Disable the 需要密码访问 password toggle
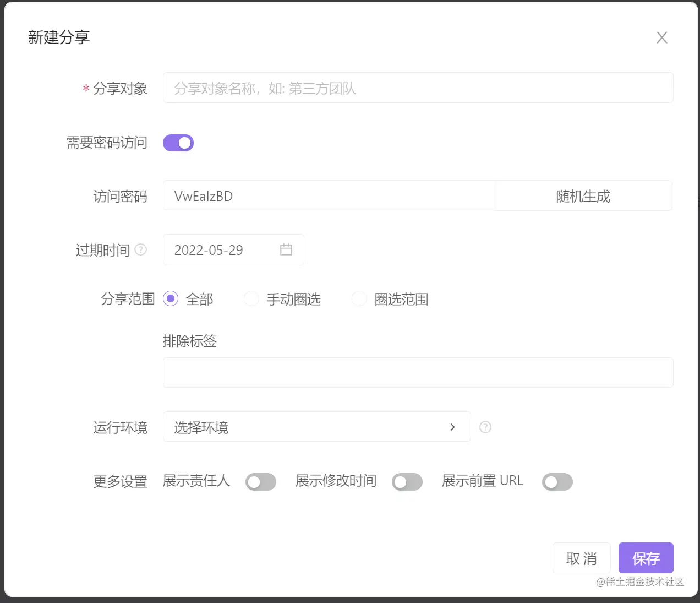 178,143
